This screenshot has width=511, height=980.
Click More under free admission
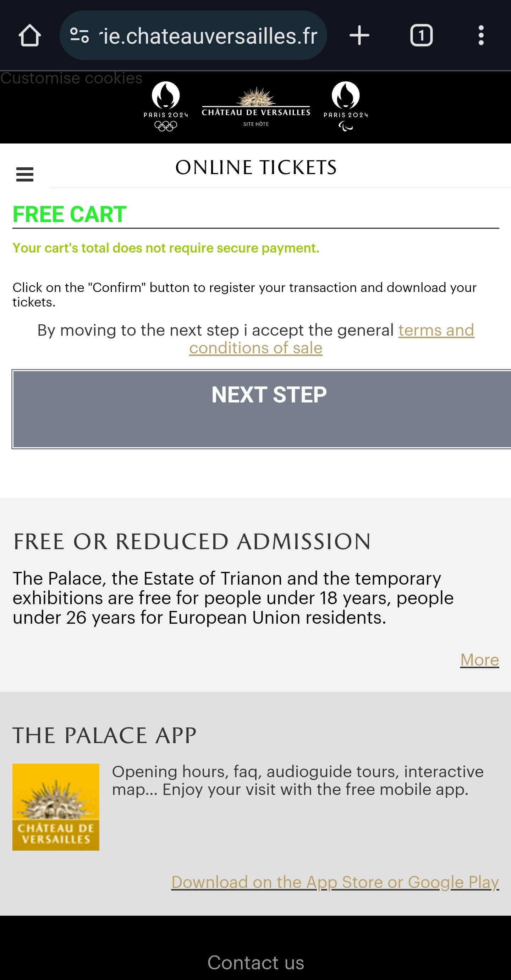coord(479,660)
